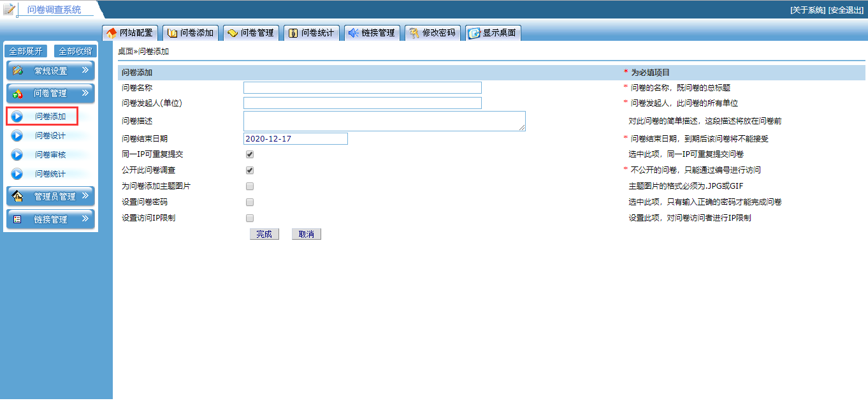868x417 pixels.
Task: Click the [安全退出] logout link
Action: [x=846, y=10]
